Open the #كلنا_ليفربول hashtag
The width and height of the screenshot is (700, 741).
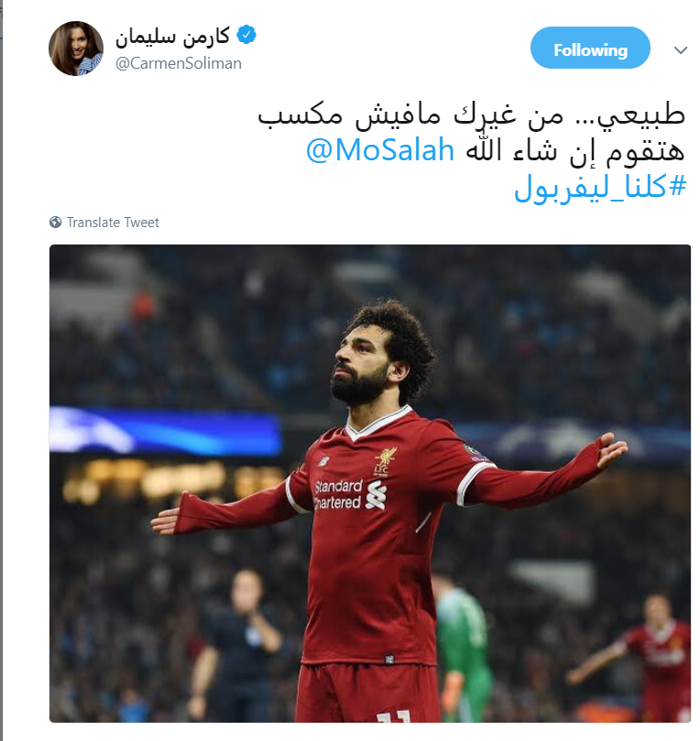point(600,187)
